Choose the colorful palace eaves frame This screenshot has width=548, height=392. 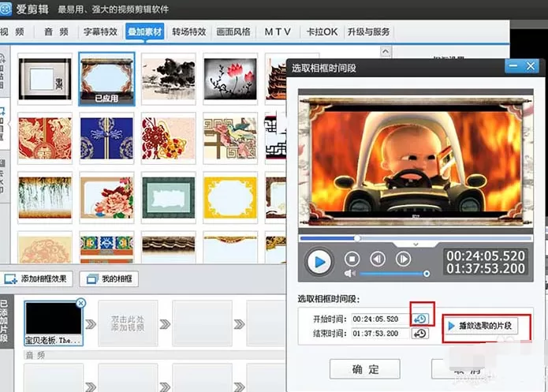point(106,248)
